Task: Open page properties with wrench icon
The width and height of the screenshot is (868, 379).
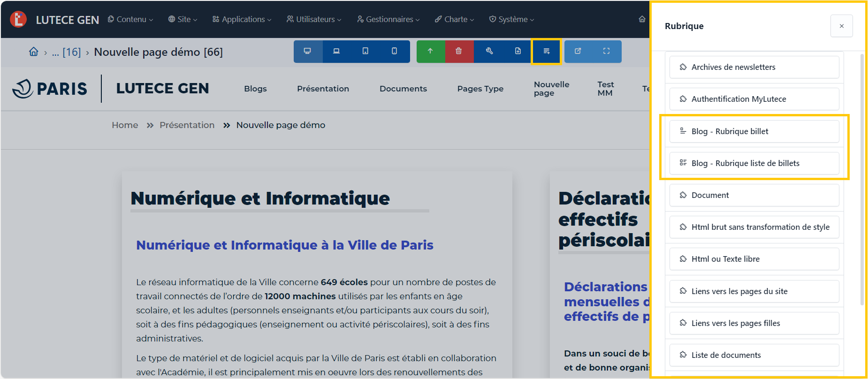Action: (x=489, y=51)
